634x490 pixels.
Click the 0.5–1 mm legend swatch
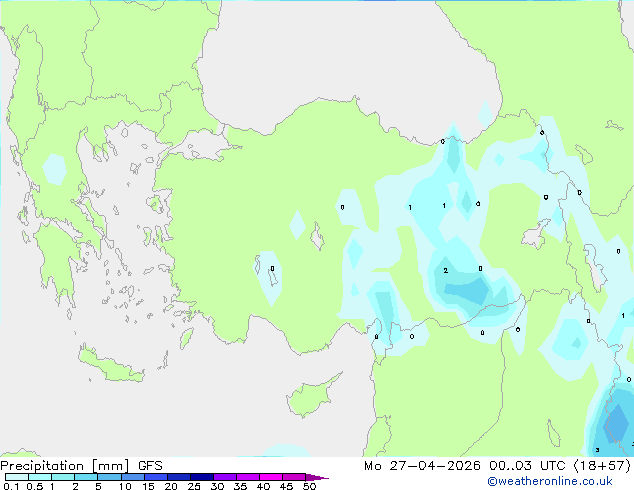(40, 477)
